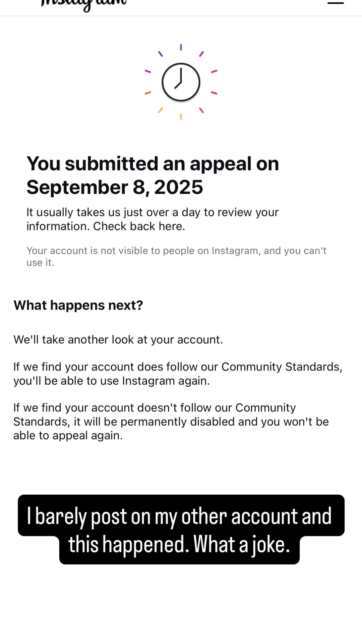Tap the "able to appeal again." line
Viewport: 362px width, 644px height.
tap(68, 436)
